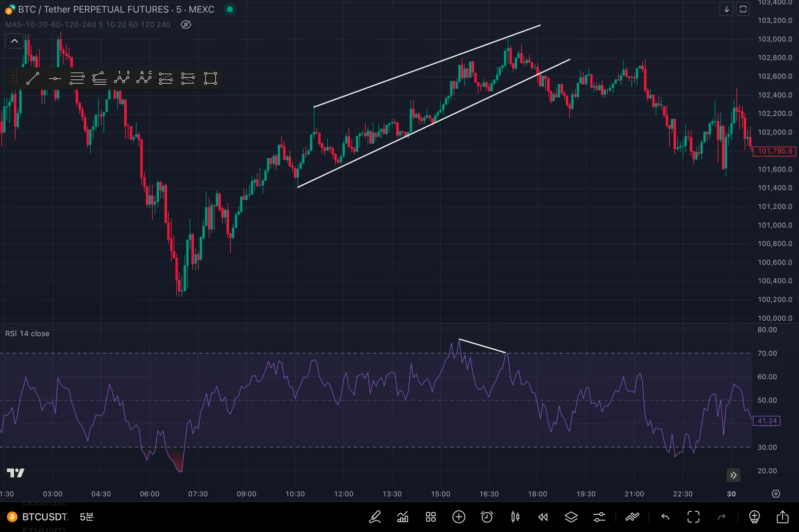Screen dimensions: 799x532
Task: Select the Fib Retracement drawing tool
Action: [x=77, y=78]
